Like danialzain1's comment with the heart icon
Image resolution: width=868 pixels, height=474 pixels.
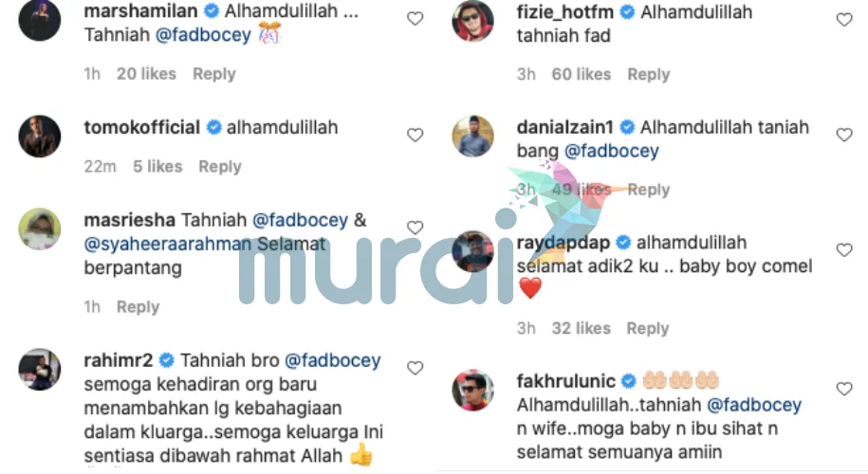(x=844, y=135)
